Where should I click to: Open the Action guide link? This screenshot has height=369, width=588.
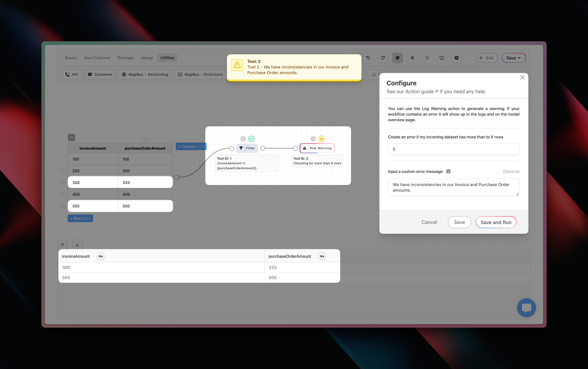tap(422, 91)
